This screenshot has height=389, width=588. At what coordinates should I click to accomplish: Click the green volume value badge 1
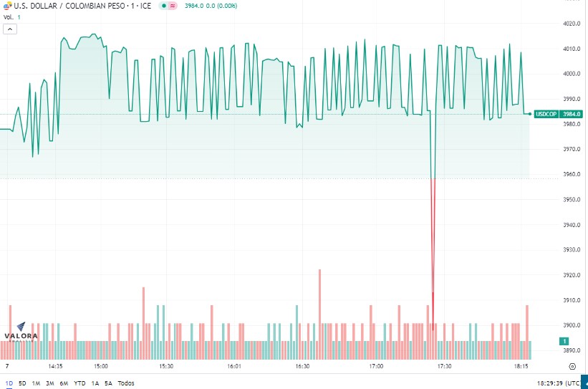564,341
